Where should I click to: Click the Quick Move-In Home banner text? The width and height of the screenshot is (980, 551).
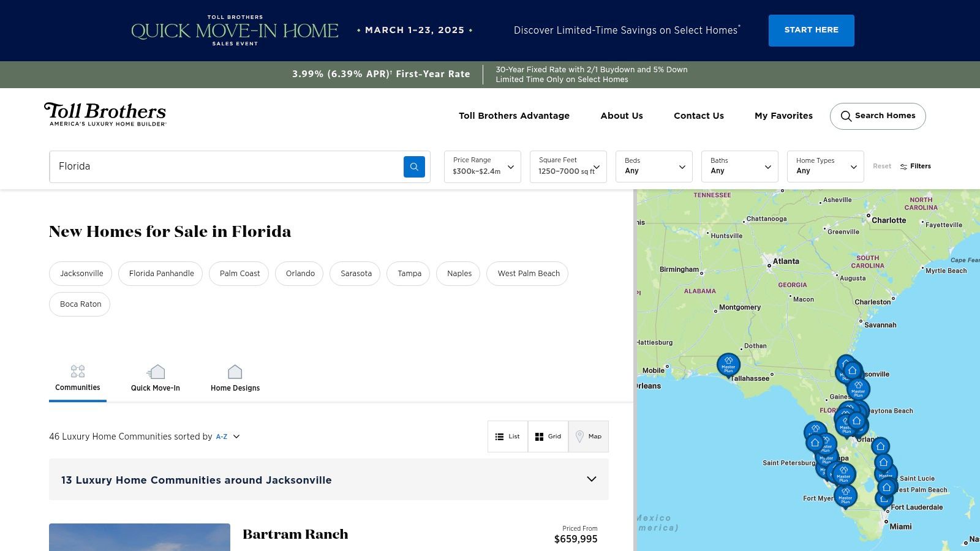(x=235, y=31)
